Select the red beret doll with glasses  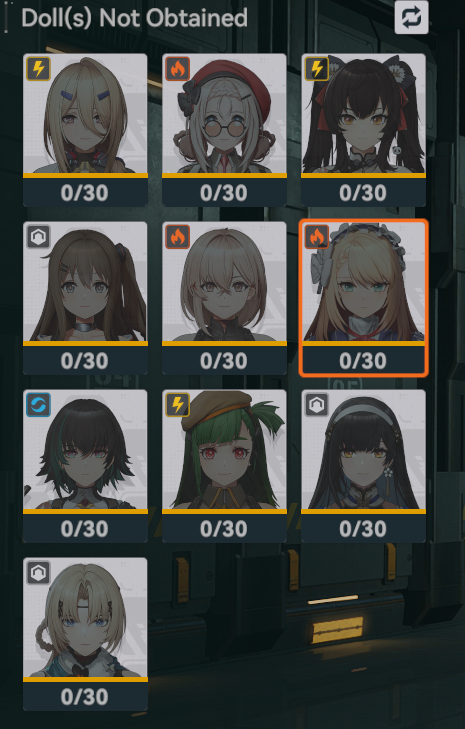224,130
